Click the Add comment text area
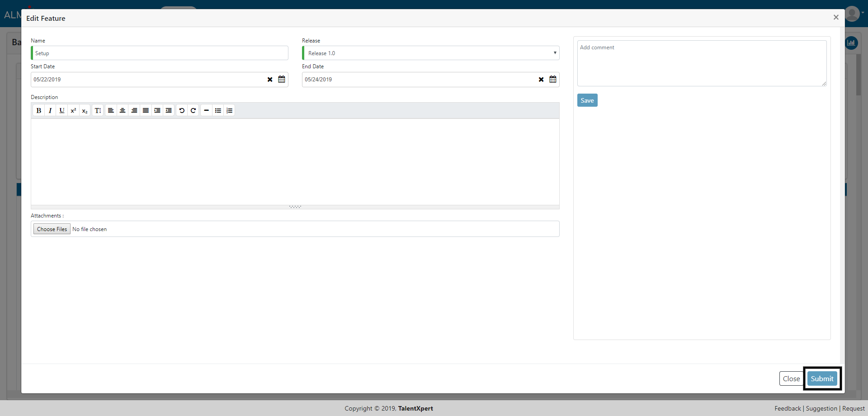 702,63
